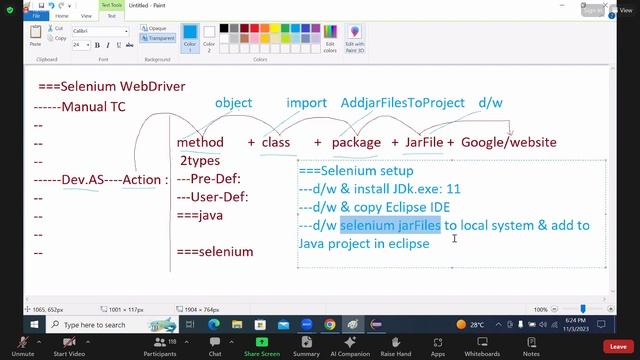Click the Microsoft Edge taskbar icon

tap(213, 324)
